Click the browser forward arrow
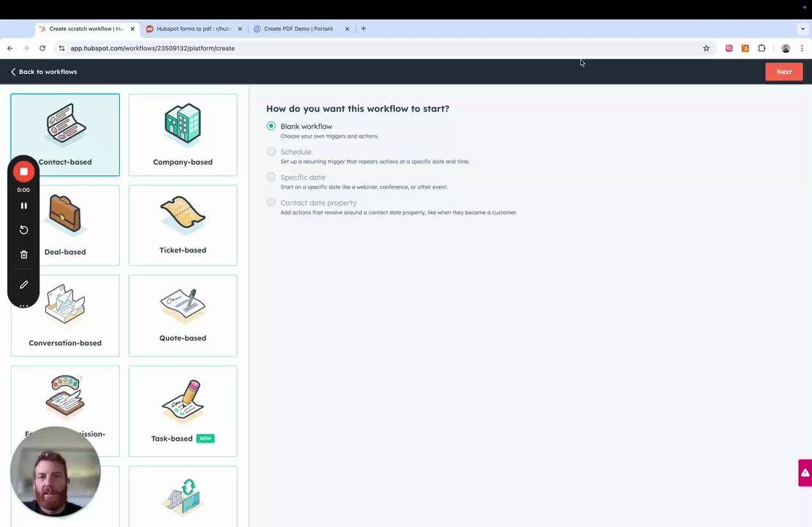This screenshot has width=812, height=527. (x=26, y=48)
